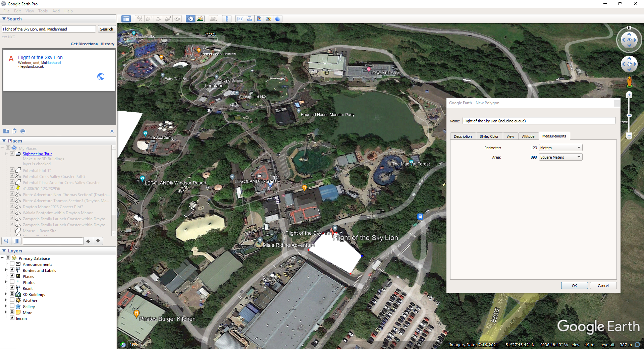Toggle Potential Plot 1? checkbox
Screen dimensions: 644x349
pyautogui.click(x=12, y=170)
